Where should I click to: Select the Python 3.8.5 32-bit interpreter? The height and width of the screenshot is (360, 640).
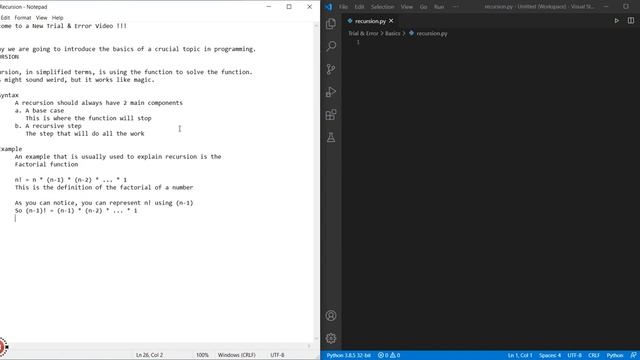pos(349,356)
